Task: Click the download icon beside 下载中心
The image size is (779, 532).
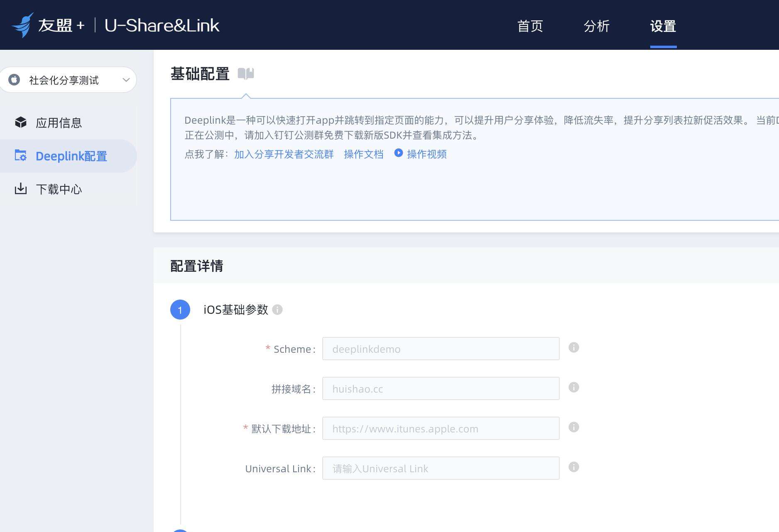Action: [21, 189]
